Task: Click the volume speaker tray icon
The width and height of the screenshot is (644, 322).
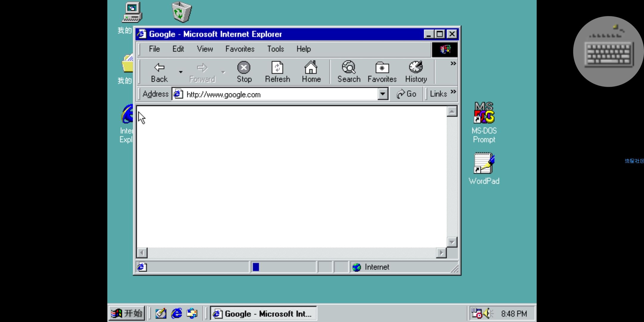Action: coord(488,313)
